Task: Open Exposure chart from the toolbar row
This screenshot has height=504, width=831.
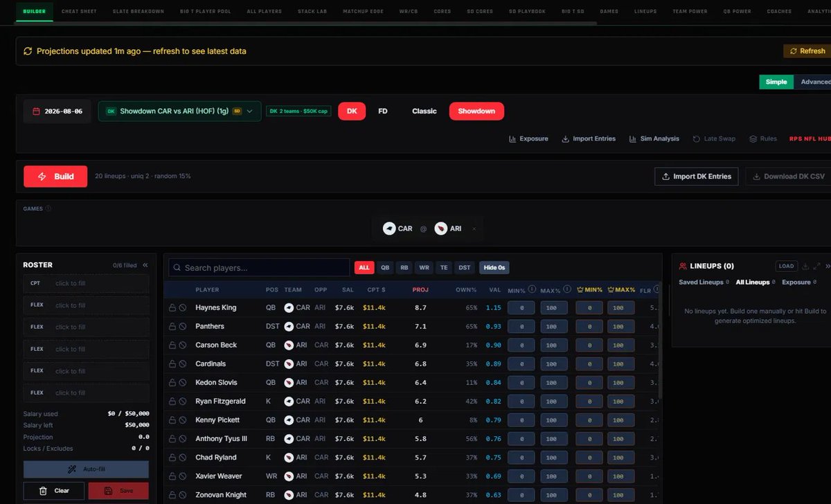Action: 528,138
